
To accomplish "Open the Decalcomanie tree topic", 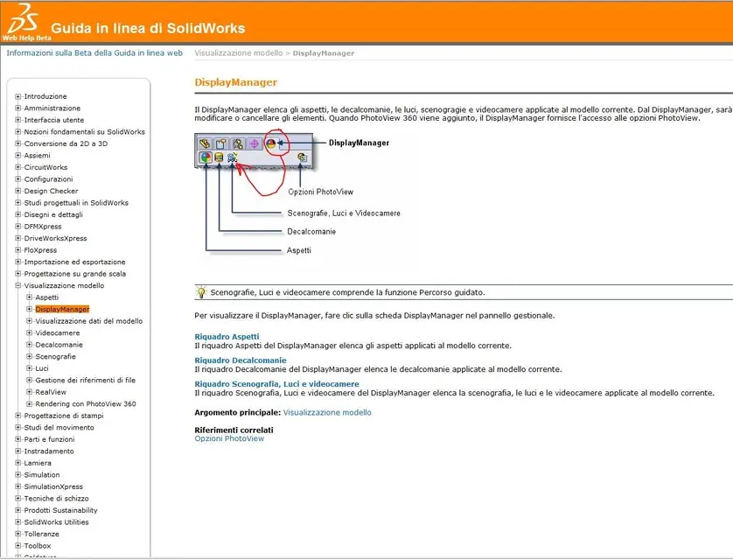I will point(59,345).
